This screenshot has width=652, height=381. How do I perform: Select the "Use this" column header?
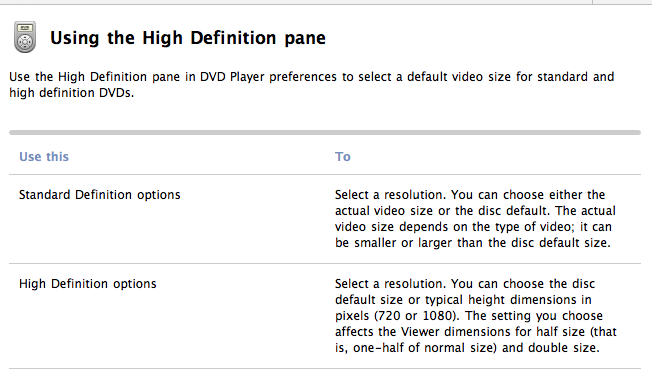[x=44, y=156]
